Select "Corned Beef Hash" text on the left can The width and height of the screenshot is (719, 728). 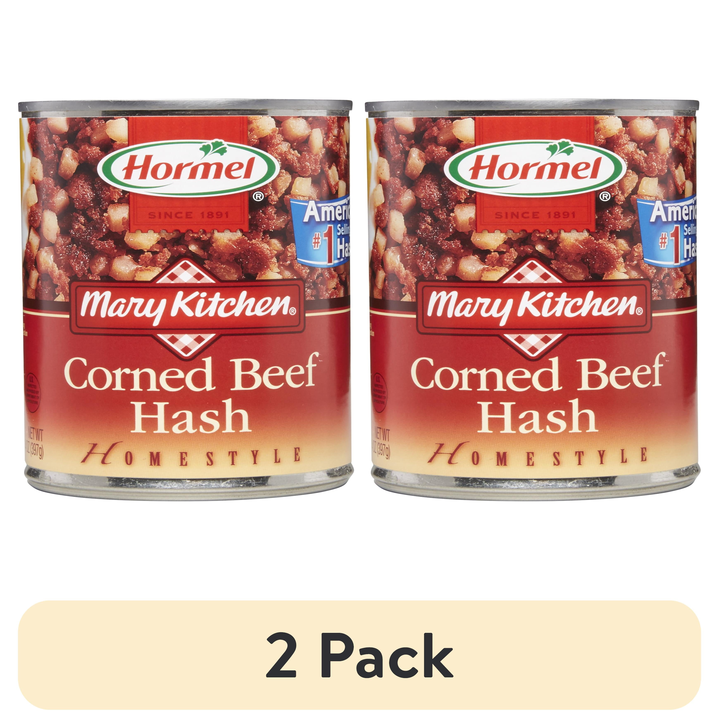click(191, 396)
